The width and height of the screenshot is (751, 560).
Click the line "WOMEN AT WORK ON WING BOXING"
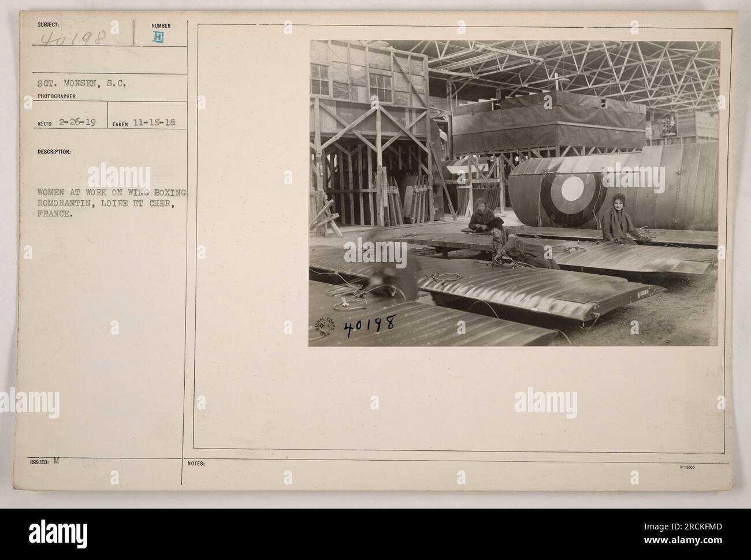[113, 193]
